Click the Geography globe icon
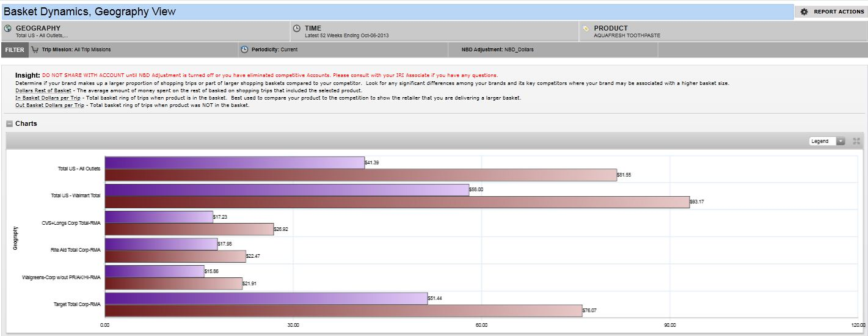Viewport: 868px width, 336px height. [x=8, y=28]
